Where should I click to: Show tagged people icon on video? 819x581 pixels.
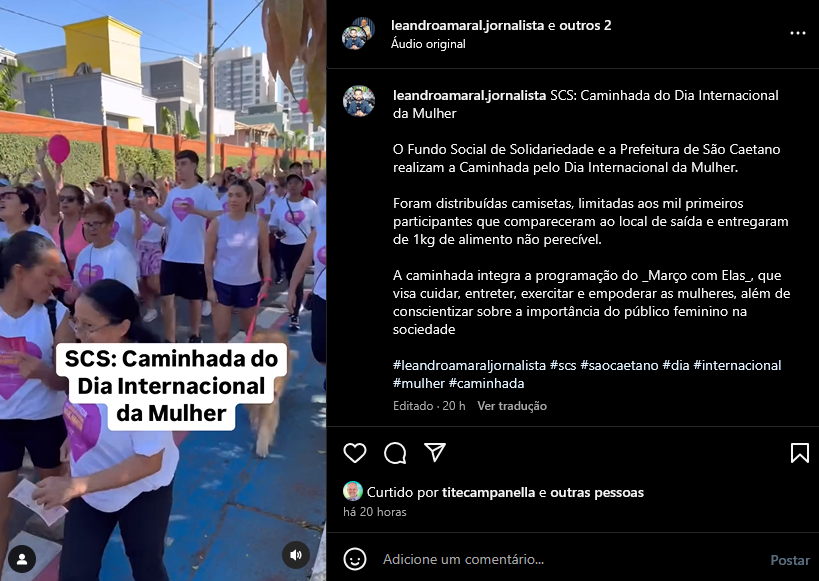click(22, 559)
